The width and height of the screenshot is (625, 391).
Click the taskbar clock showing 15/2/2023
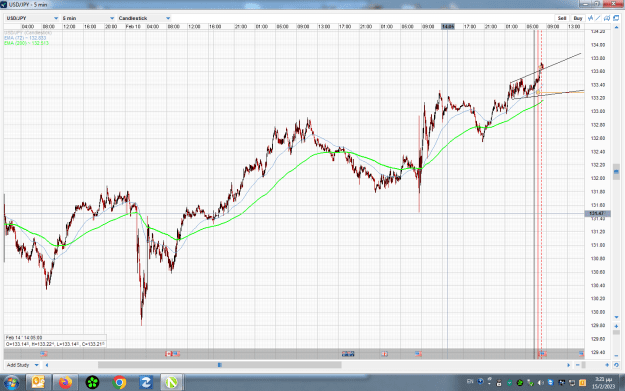tap(603, 383)
